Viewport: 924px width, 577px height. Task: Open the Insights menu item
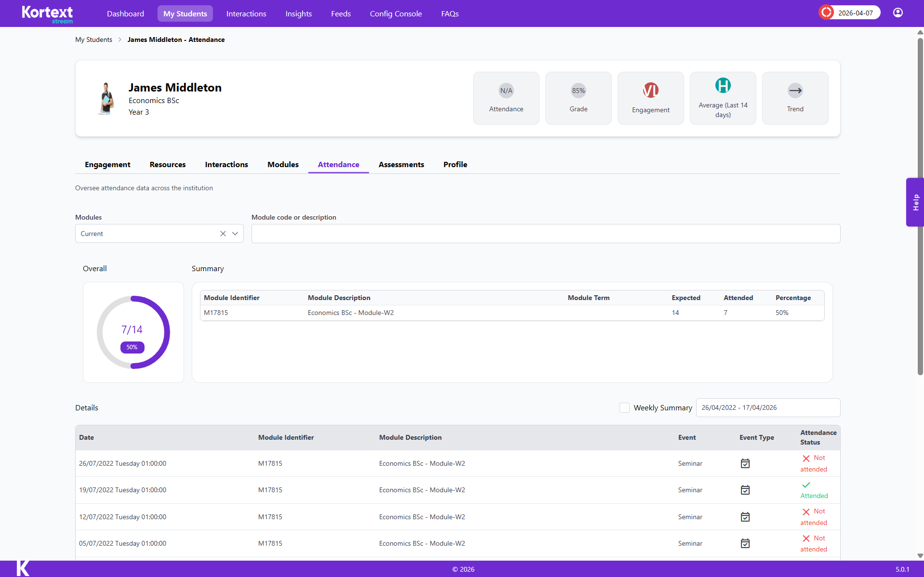point(298,13)
